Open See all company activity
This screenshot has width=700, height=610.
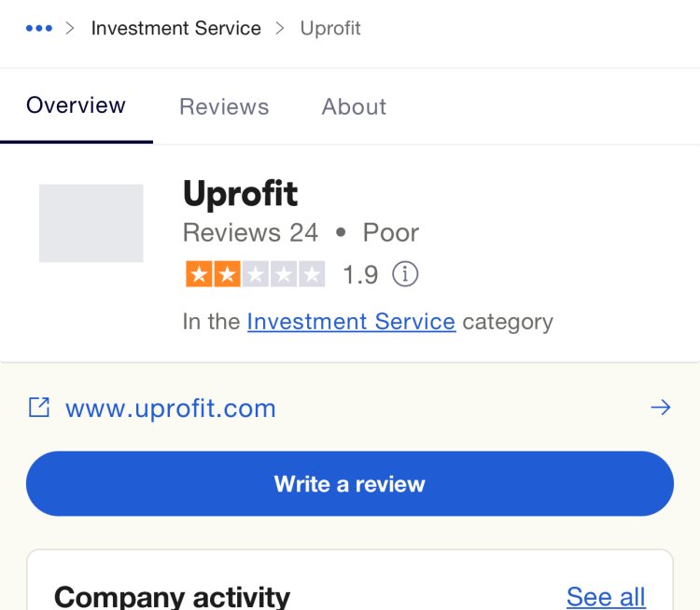[x=606, y=596]
